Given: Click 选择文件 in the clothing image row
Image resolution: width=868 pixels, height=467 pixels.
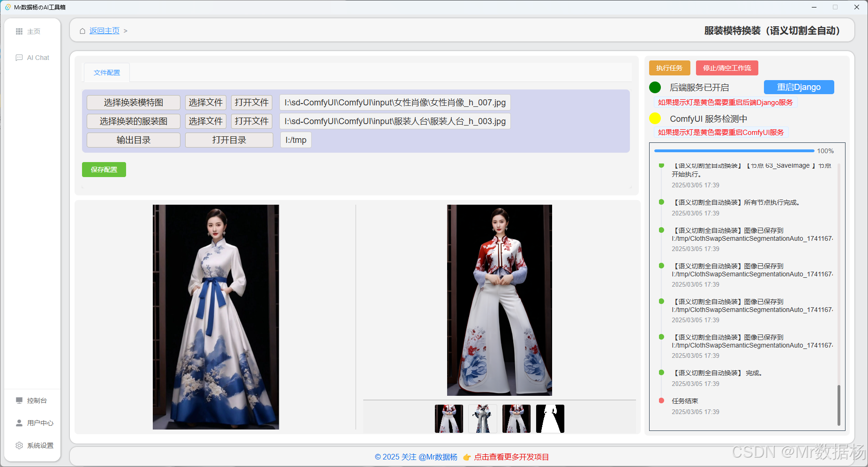Looking at the screenshot, I should click(x=206, y=121).
